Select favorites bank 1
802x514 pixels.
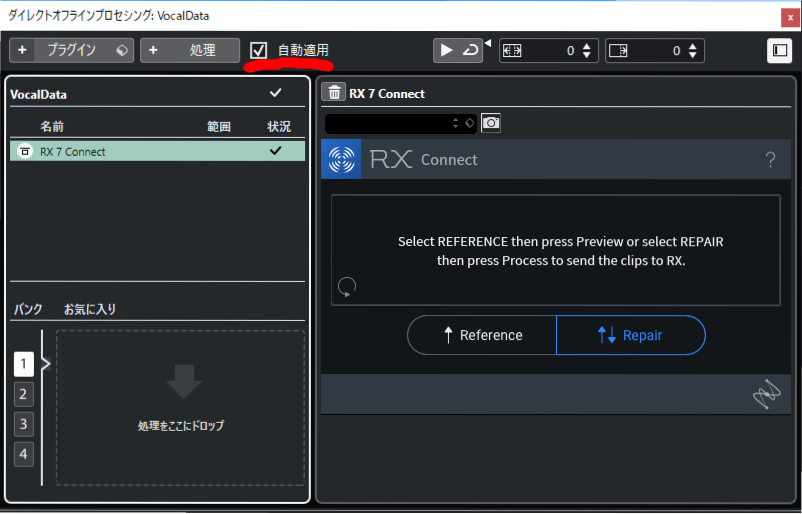pos(24,364)
